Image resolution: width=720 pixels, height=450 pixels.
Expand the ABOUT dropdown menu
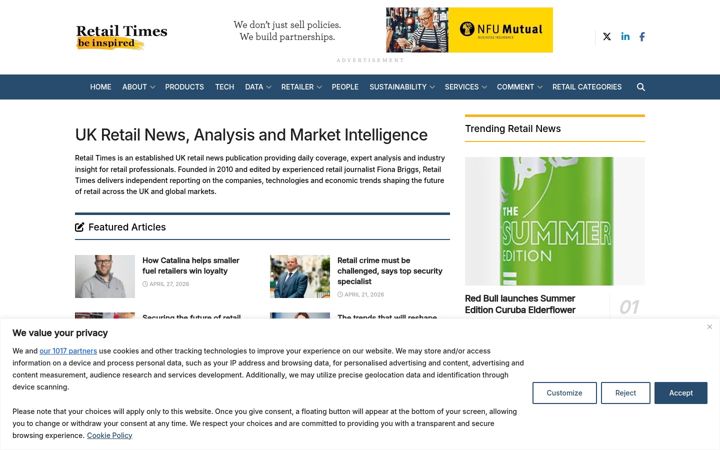pyautogui.click(x=139, y=87)
